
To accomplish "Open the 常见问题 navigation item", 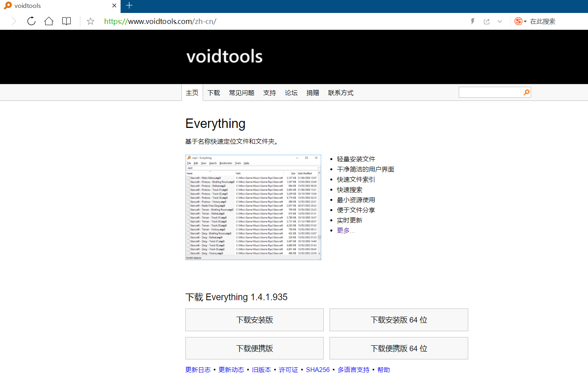I will click(x=242, y=93).
